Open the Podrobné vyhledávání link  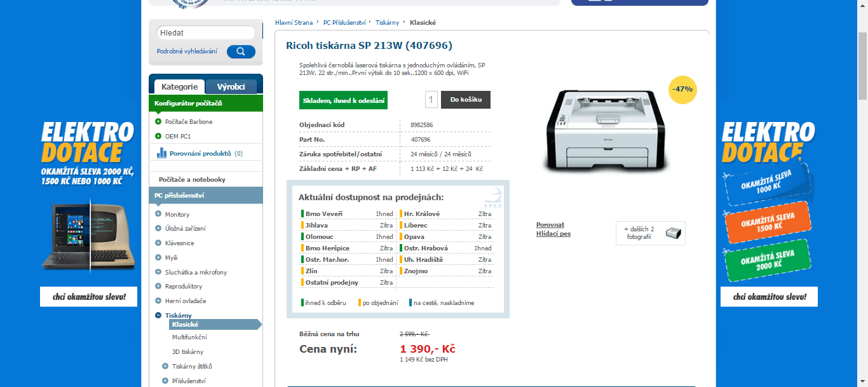click(x=187, y=51)
